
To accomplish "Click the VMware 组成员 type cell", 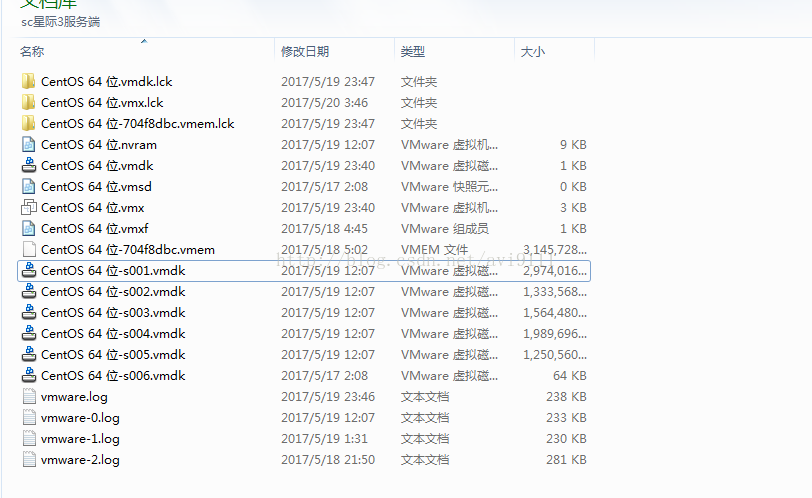I will tap(445, 228).
